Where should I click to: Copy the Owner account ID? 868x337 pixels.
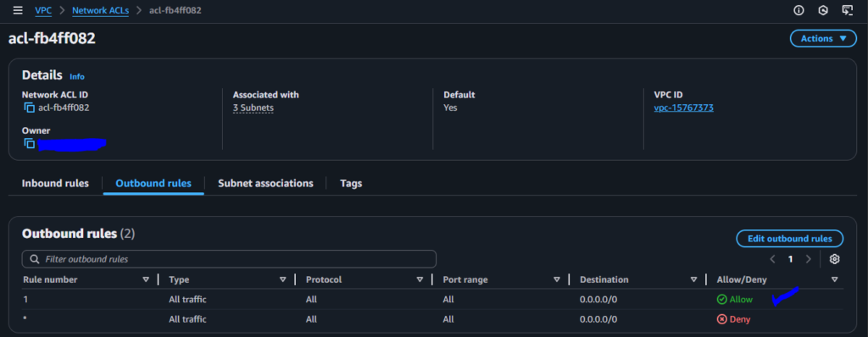(30, 144)
